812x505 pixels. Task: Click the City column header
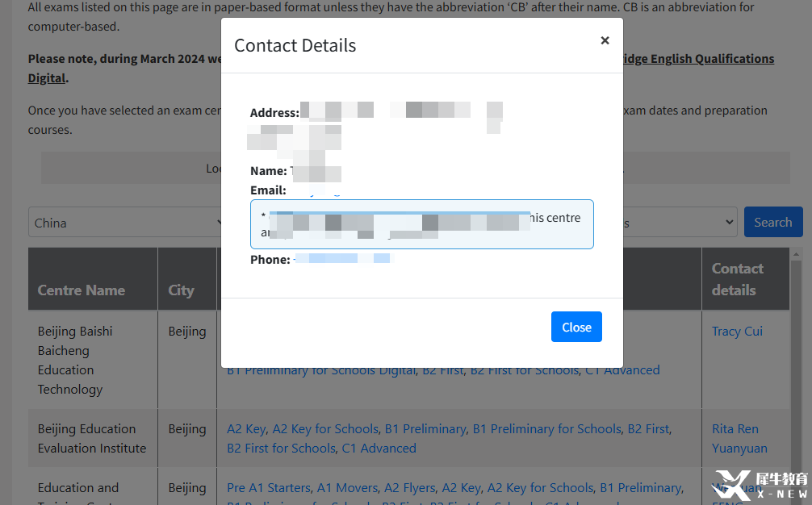point(181,290)
